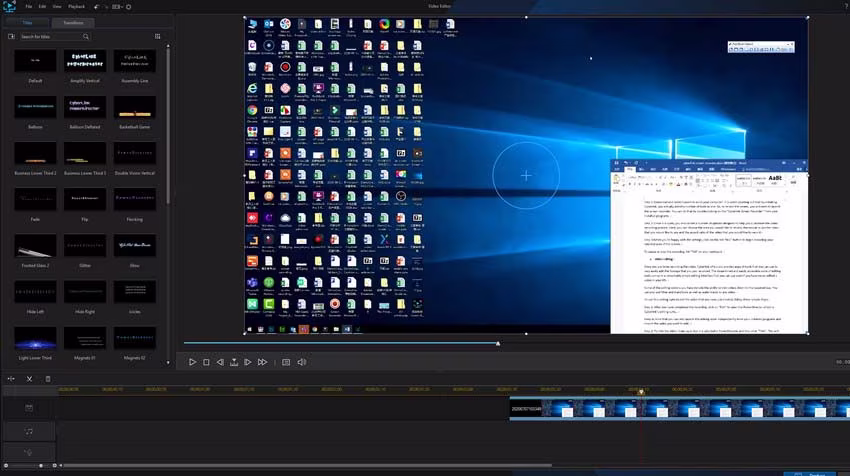Click the titles library scrollbar thumb
This screenshot has width=850, height=476.
coord(168,126)
